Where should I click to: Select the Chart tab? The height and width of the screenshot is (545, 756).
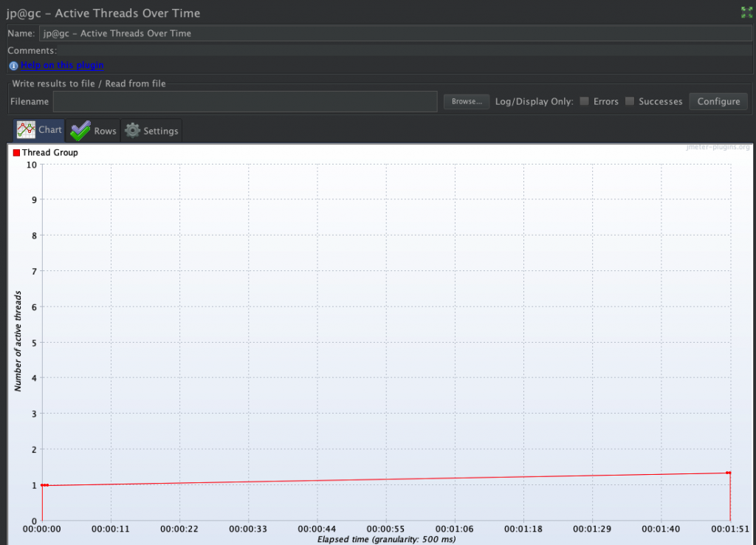click(39, 130)
